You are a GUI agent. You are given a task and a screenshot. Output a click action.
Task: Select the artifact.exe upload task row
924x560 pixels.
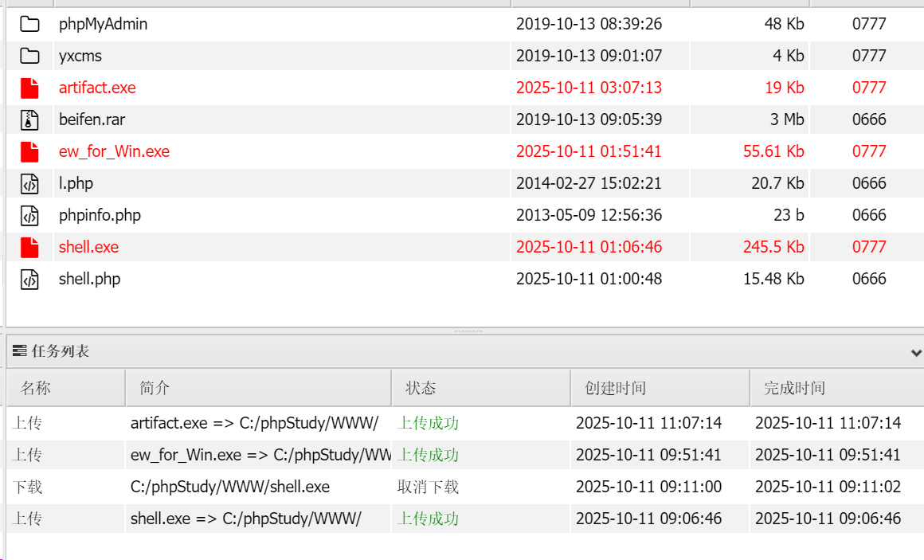pyautogui.click(x=254, y=423)
